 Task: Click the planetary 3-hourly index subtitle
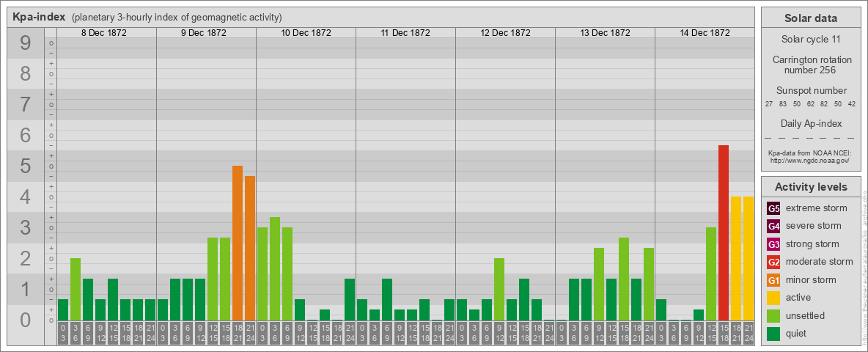177,17
